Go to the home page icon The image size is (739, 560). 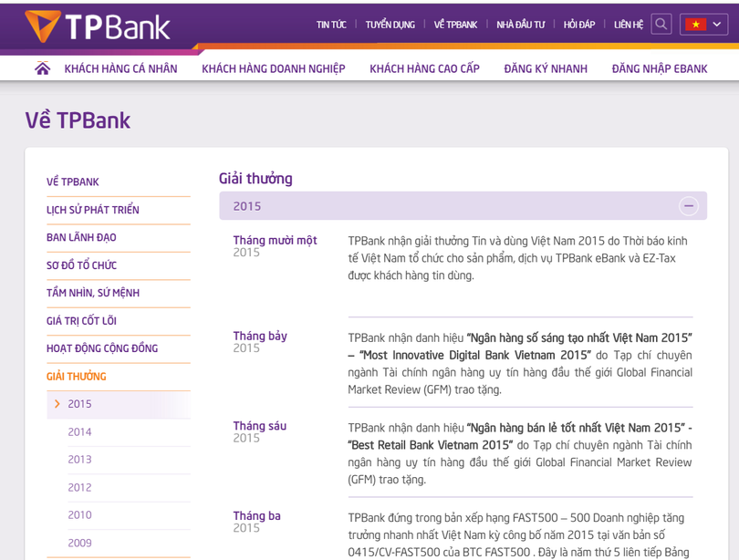42,68
